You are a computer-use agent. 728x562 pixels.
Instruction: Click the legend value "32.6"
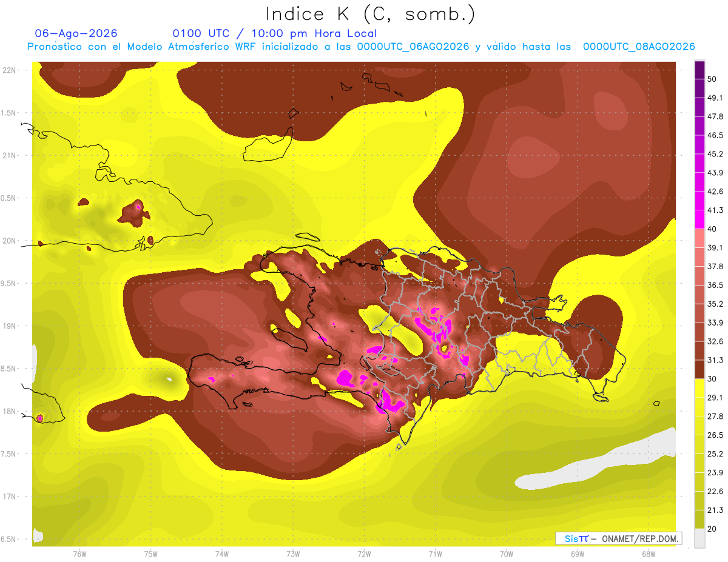coord(716,341)
